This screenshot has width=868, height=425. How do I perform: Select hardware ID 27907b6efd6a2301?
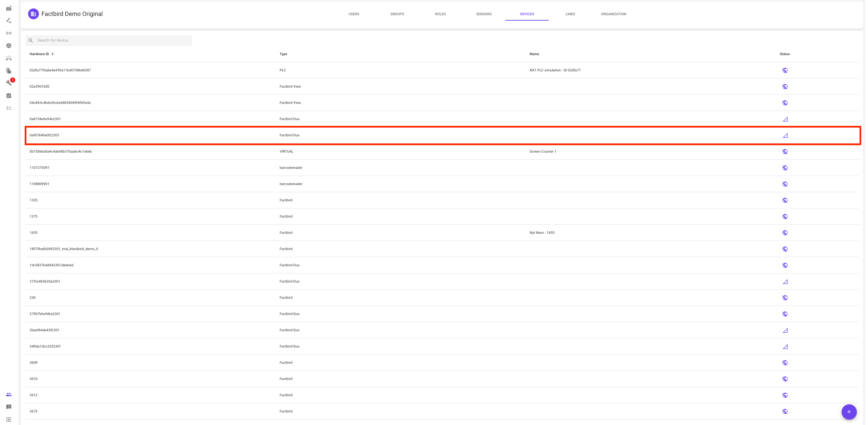pos(45,314)
